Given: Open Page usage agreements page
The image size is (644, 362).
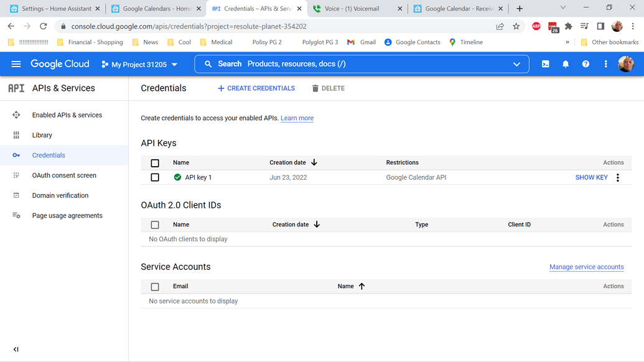Looking at the screenshot, I should click(x=67, y=215).
